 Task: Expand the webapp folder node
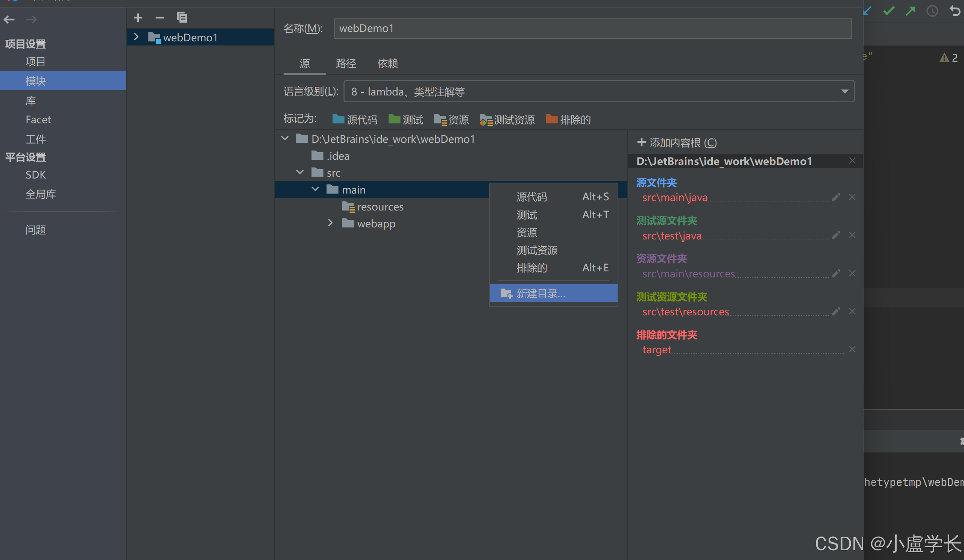[x=331, y=223]
